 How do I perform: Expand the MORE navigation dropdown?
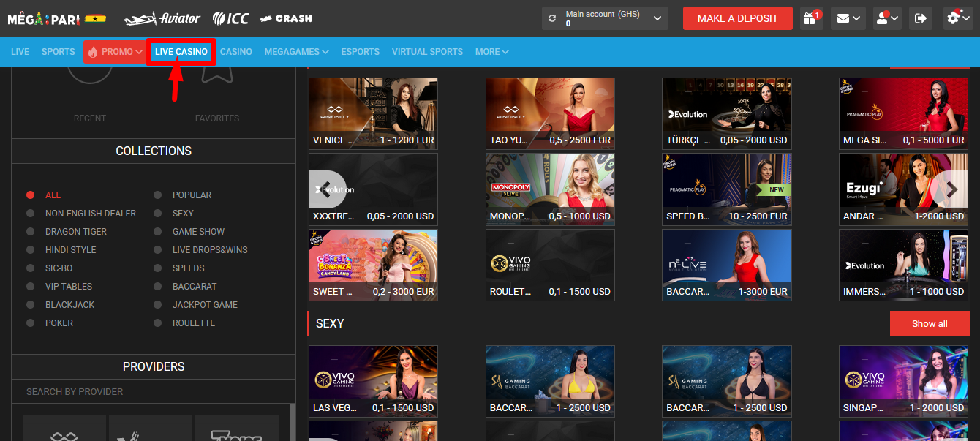tap(491, 51)
